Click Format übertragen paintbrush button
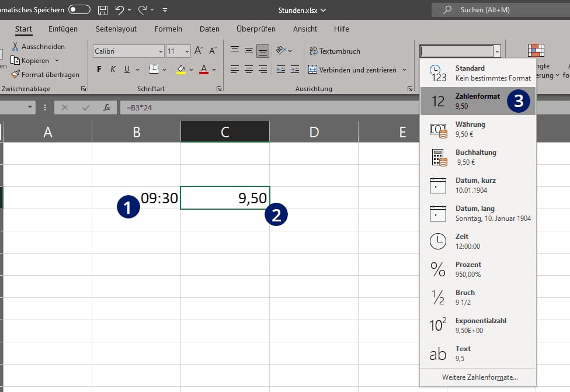The width and height of the screenshot is (570, 392). click(x=45, y=75)
